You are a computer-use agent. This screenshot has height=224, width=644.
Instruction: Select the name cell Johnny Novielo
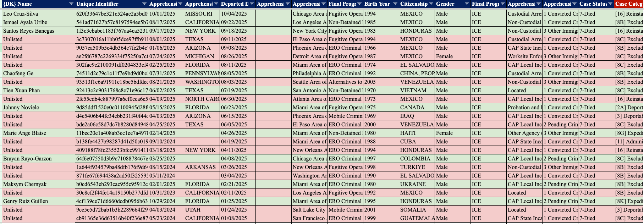(x=39, y=108)
